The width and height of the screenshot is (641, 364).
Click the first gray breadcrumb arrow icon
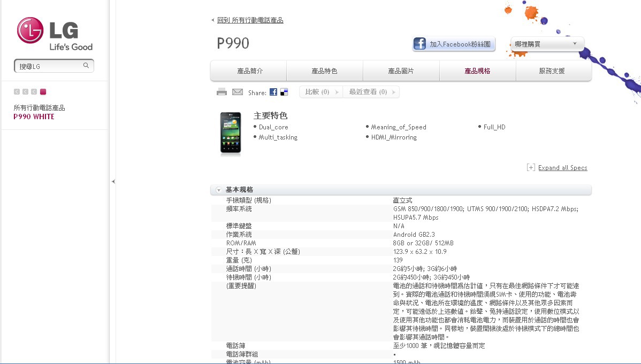[x=17, y=92]
